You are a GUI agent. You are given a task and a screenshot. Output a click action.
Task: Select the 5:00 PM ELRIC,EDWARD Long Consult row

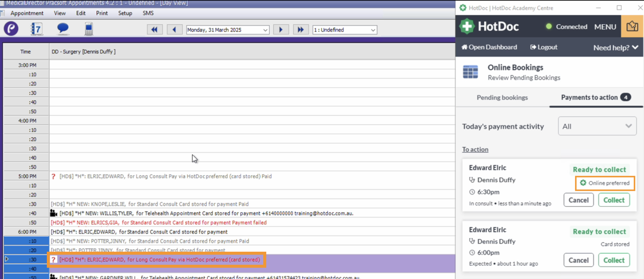(x=252, y=176)
